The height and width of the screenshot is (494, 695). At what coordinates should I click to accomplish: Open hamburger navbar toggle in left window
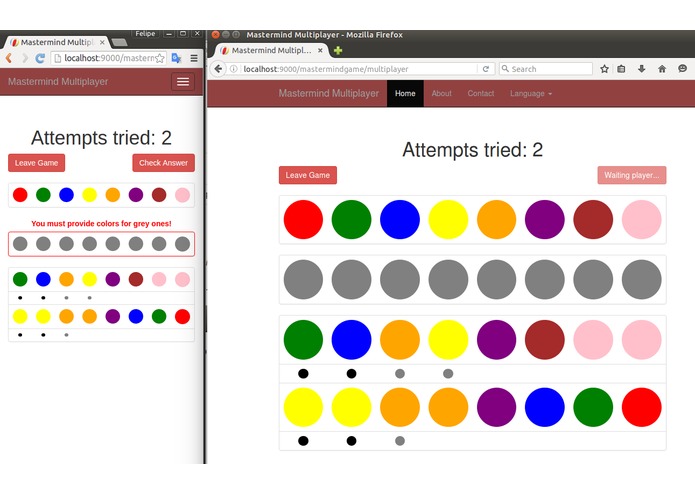(x=183, y=82)
